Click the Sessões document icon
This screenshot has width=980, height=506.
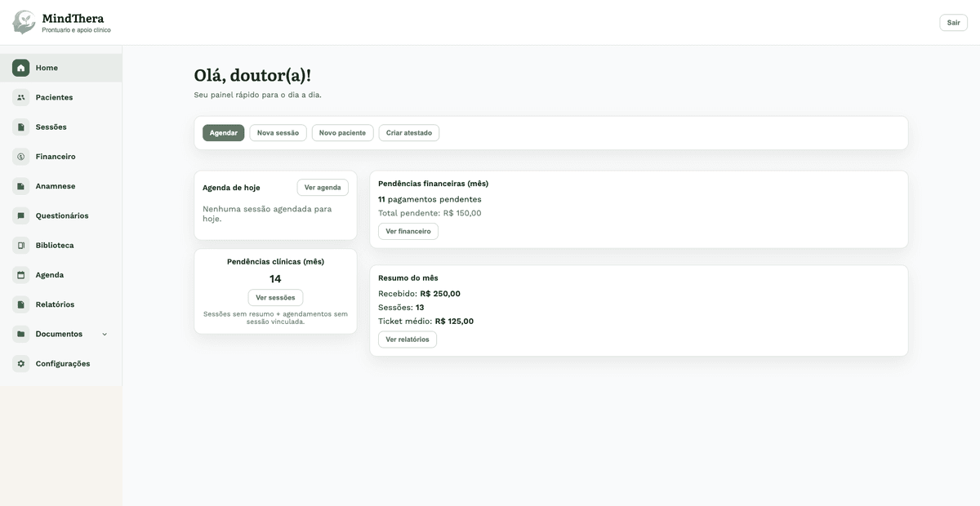[x=20, y=126]
